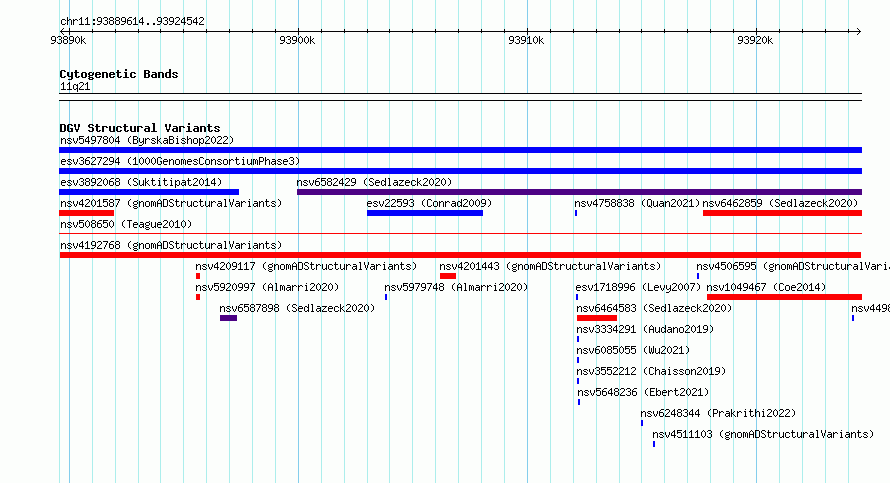Screen dimensions: 890x483
Task: Click the purple bar of nsv6582429
Action: click(x=580, y=192)
